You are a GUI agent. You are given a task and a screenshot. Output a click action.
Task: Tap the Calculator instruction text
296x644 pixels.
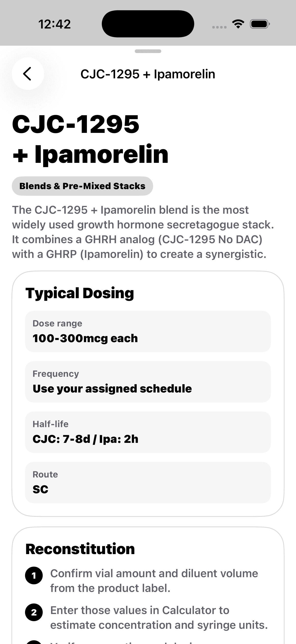tap(159, 617)
